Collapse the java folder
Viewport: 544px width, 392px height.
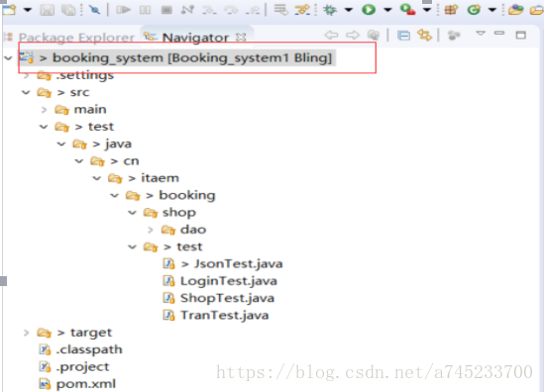61,144
